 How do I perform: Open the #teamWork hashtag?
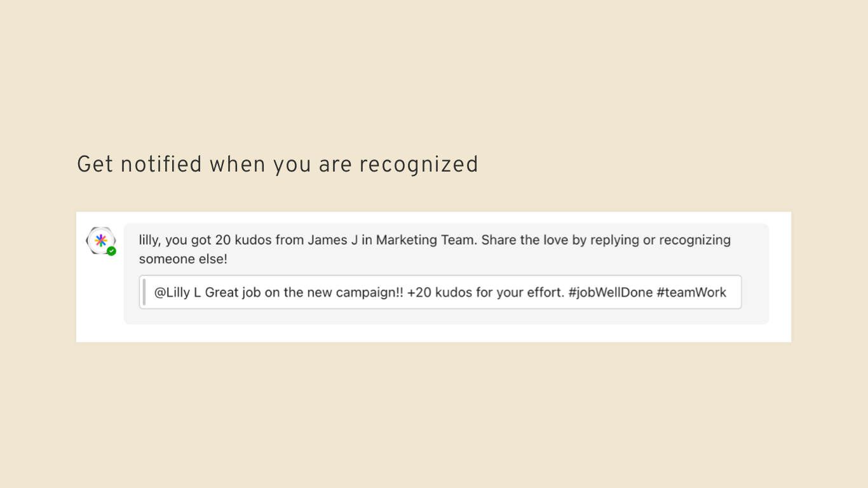[691, 293]
